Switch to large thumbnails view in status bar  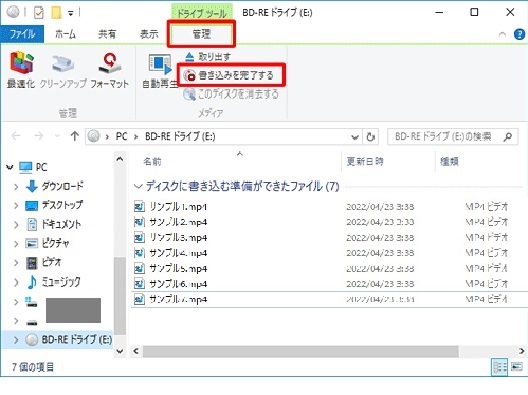click(x=517, y=366)
